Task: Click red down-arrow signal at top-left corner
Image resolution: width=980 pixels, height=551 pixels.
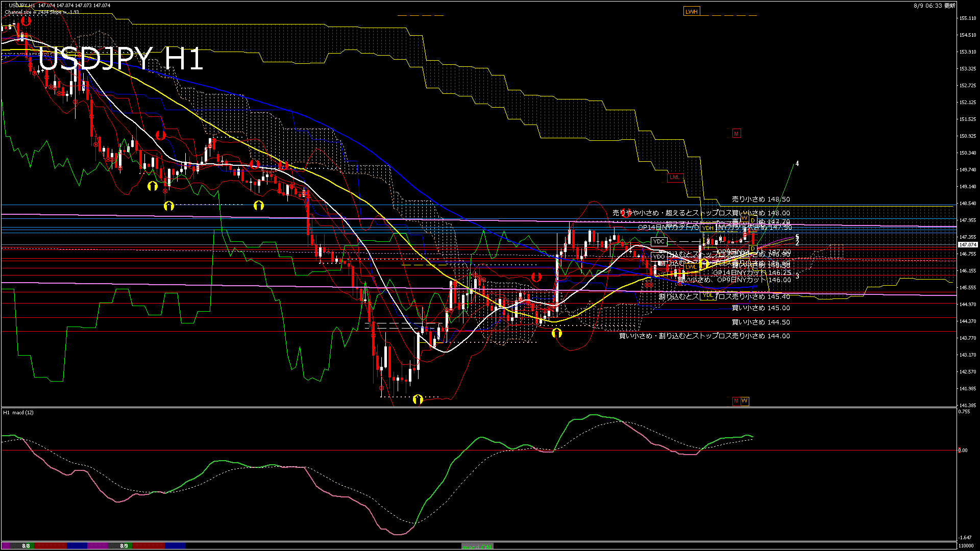Action: point(26,21)
